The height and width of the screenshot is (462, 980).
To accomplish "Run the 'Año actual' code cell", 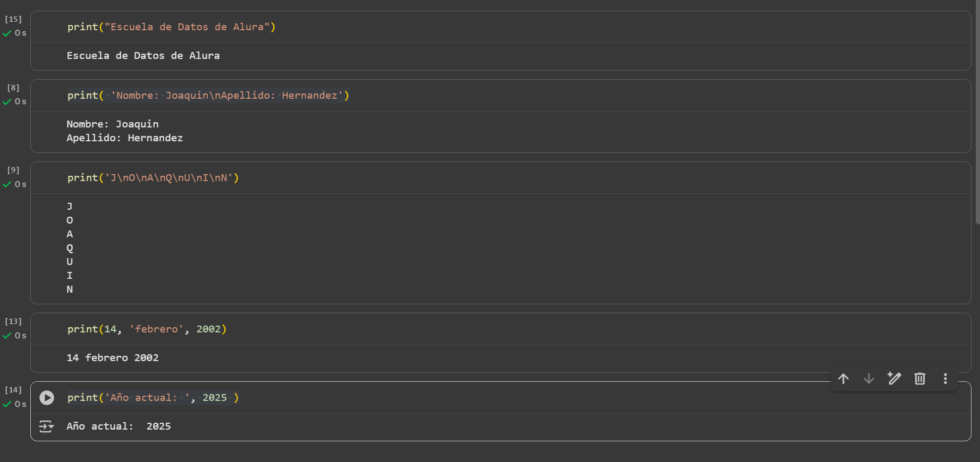I will coord(47,398).
